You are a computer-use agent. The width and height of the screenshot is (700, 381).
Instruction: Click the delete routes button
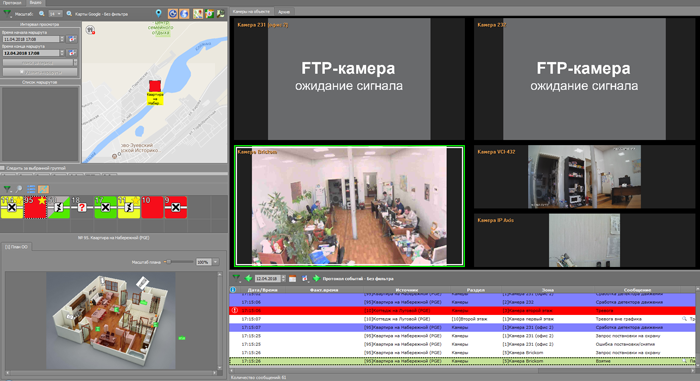40,72
